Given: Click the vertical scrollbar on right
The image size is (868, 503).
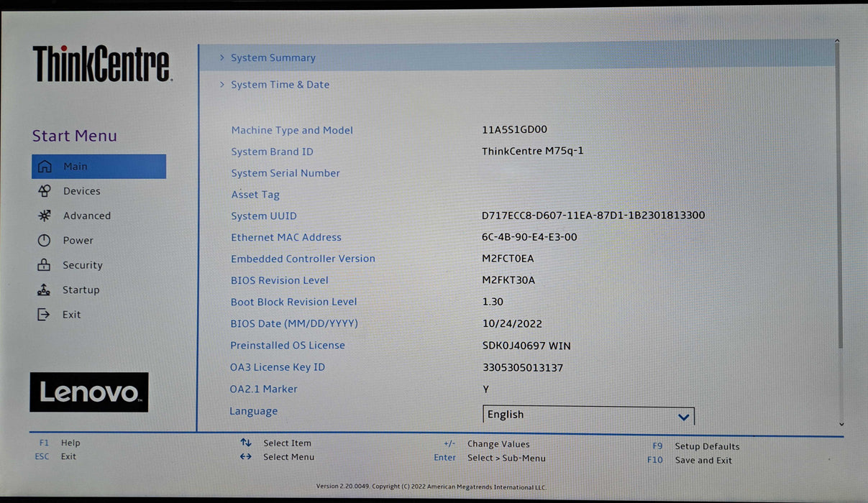Looking at the screenshot, I should pos(839,194).
